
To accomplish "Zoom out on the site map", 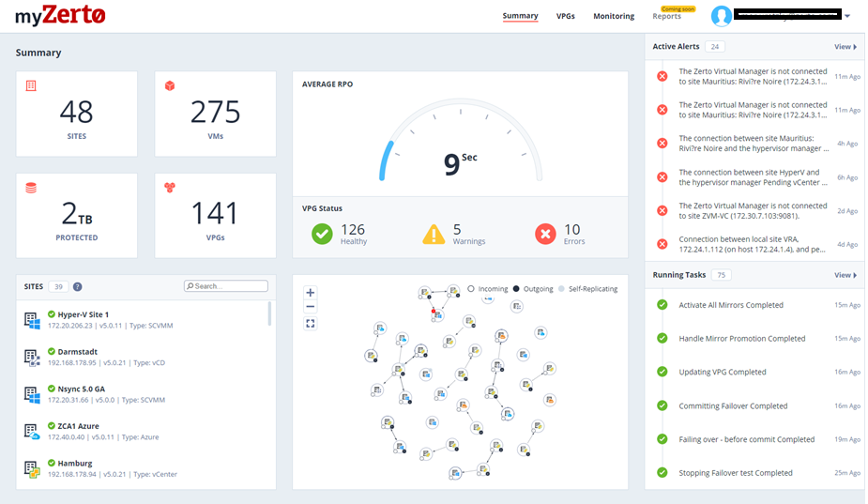I will [x=310, y=307].
